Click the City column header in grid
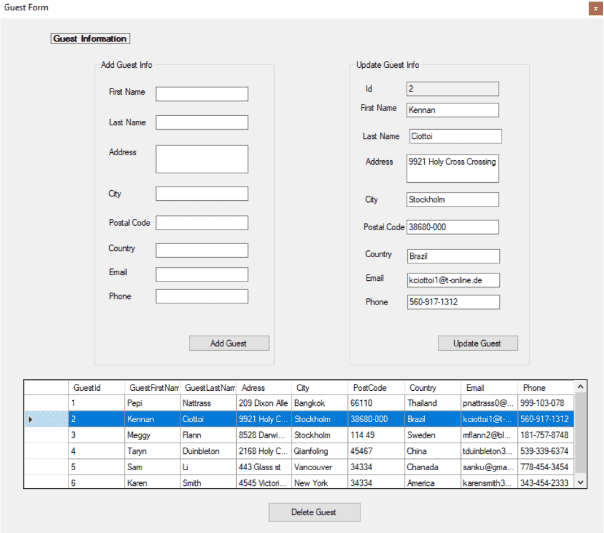Screen dimensions: 604x533 coord(320,388)
